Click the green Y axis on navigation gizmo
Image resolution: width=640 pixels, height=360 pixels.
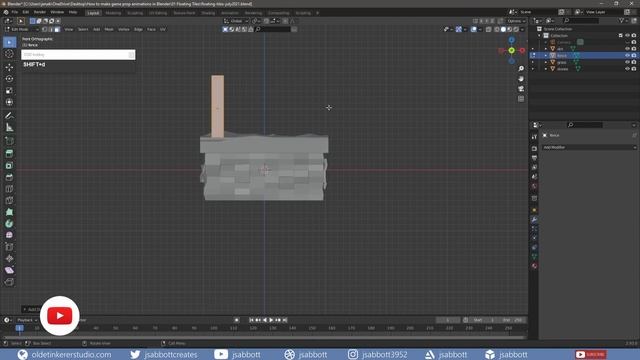coord(511,50)
